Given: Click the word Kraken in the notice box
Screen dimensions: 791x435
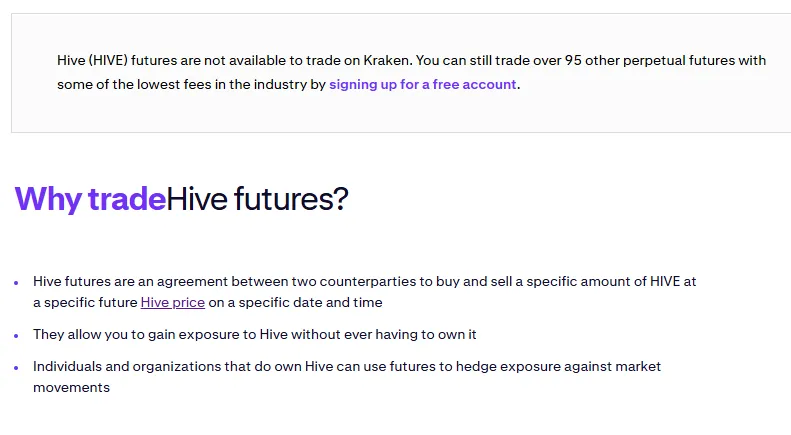Looking at the screenshot, I should pyautogui.click(x=387, y=61).
